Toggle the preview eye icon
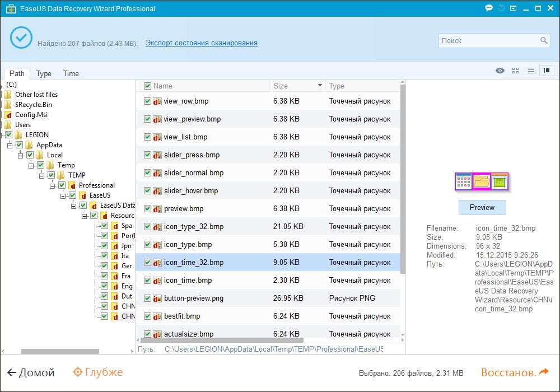Viewport: 560px width, 392px height. 500,71
